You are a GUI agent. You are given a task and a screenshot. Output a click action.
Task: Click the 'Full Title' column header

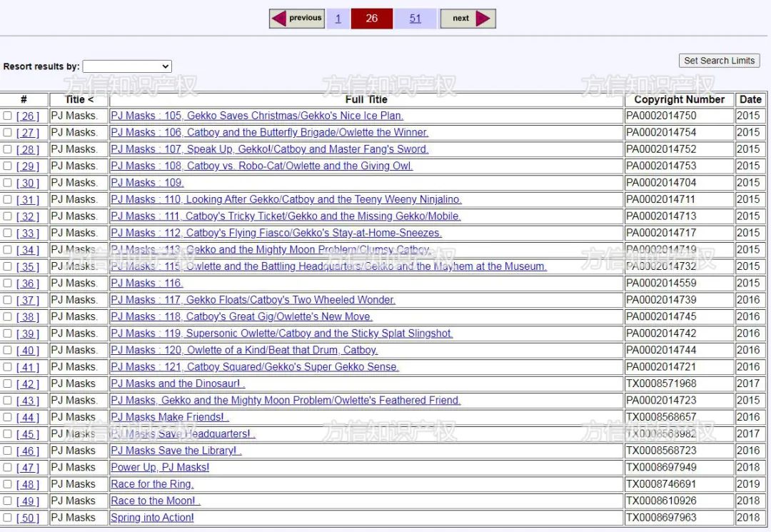tap(366, 99)
